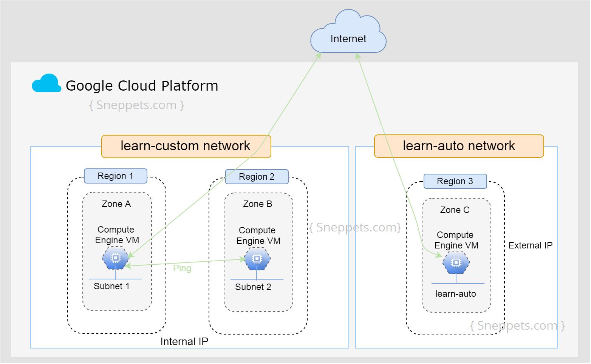Select the Region 3 label
This screenshot has height=364, width=591.
click(455, 181)
